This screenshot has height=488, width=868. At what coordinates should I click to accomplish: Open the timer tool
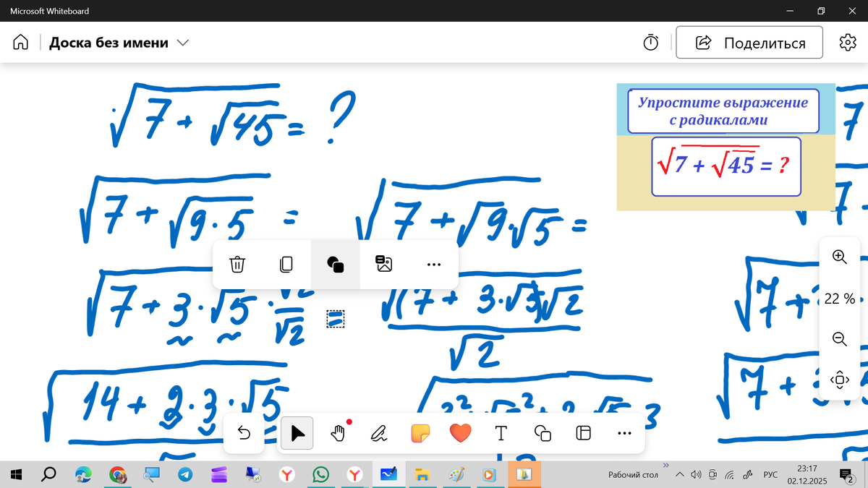coord(651,43)
